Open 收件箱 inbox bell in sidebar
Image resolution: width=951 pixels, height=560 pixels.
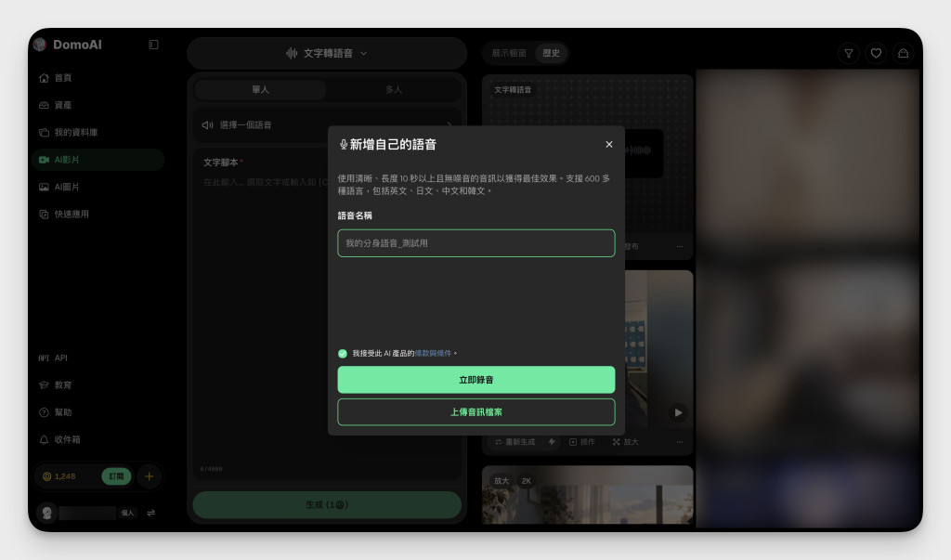pos(97,440)
